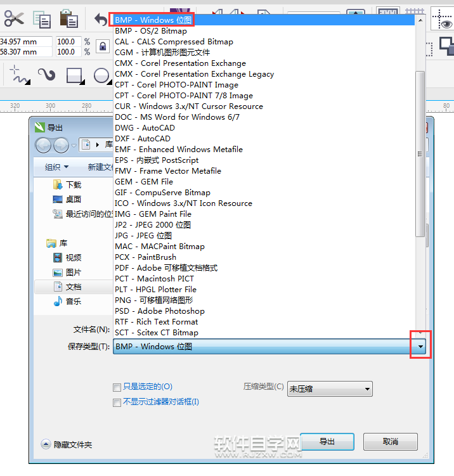Open the 桌面 location
Viewport: 454px width, 476px height.
[x=67, y=199]
